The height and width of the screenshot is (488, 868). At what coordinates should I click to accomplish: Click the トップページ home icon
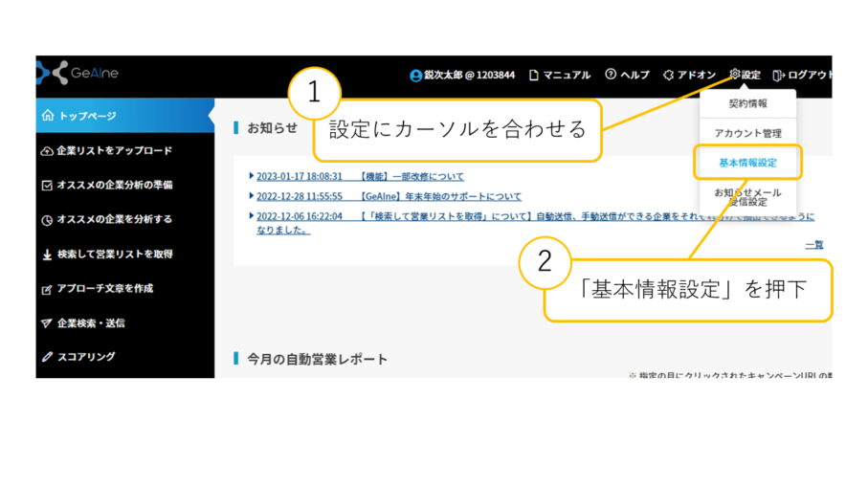[48, 116]
